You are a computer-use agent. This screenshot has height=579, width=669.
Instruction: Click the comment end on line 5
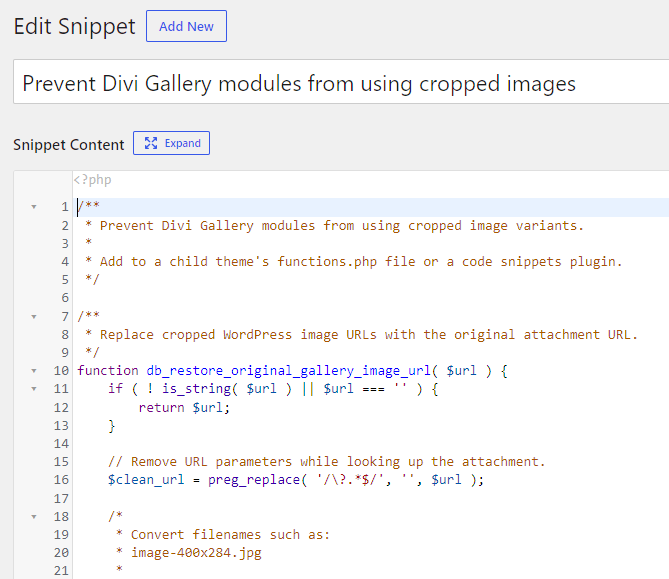click(92, 279)
